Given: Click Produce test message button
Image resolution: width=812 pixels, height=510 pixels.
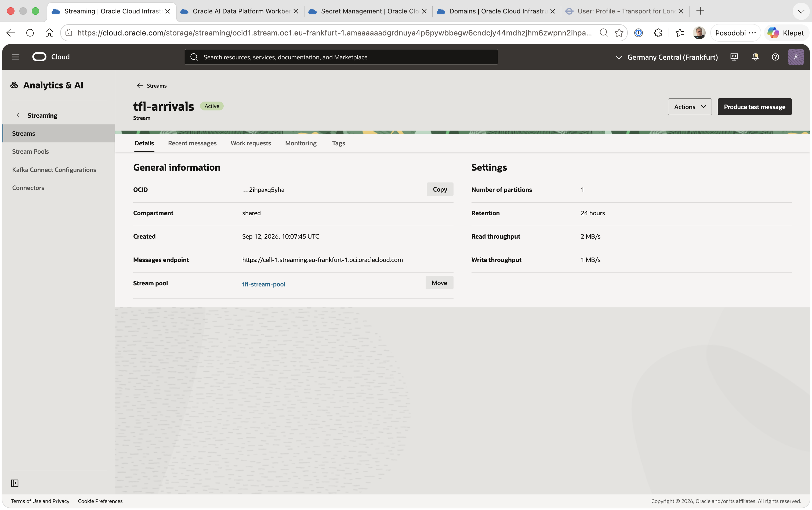Looking at the screenshot, I should pyautogui.click(x=754, y=107).
